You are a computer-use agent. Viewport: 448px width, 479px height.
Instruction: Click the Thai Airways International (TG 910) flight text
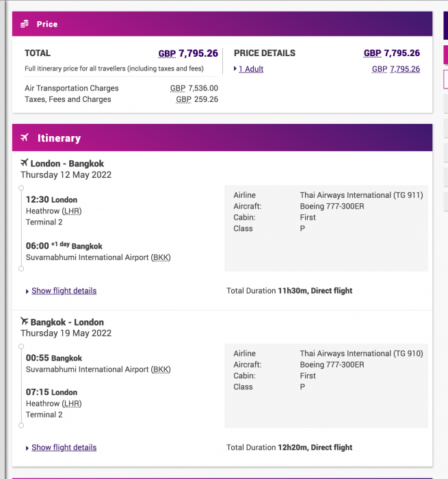point(361,354)
